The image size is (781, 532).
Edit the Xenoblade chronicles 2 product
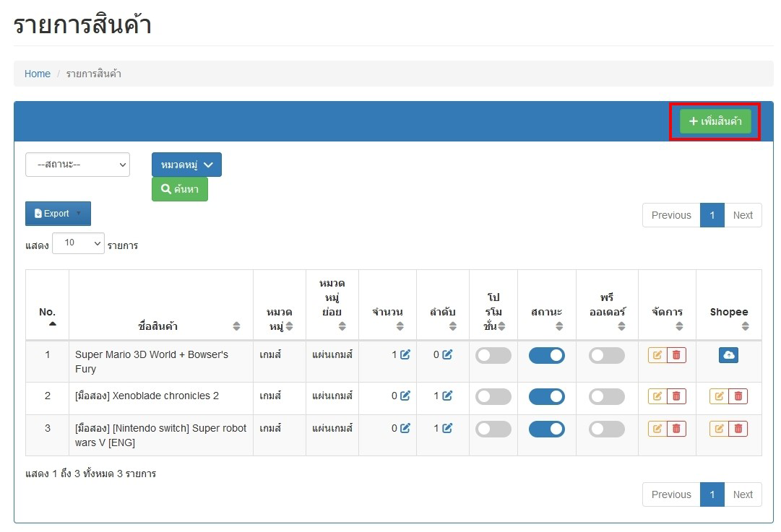click(657, 396)
